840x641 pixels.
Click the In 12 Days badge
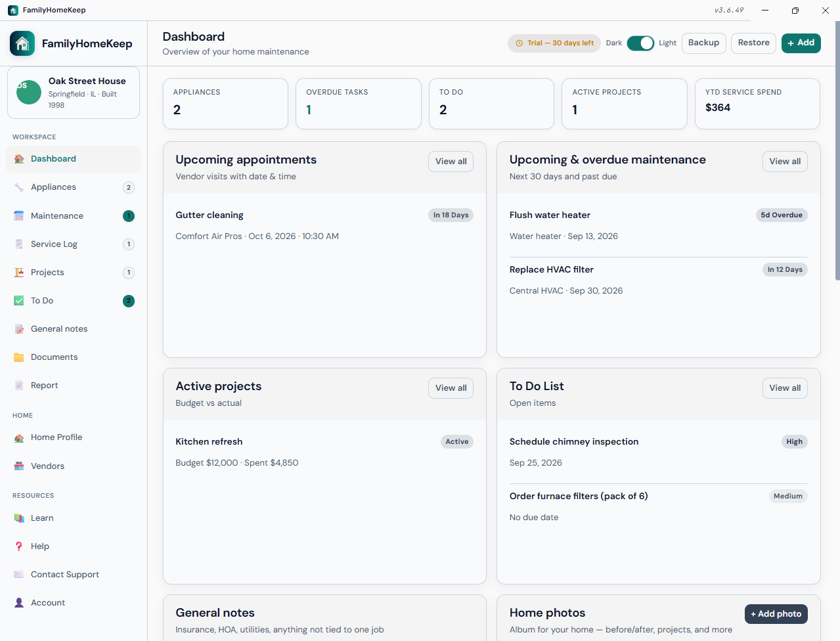[x=785, y=269]
